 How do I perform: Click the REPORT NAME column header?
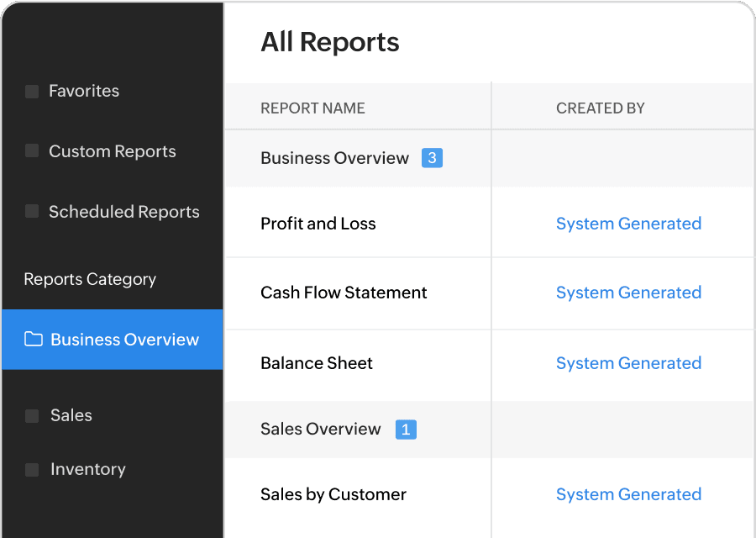click(313, 108)
